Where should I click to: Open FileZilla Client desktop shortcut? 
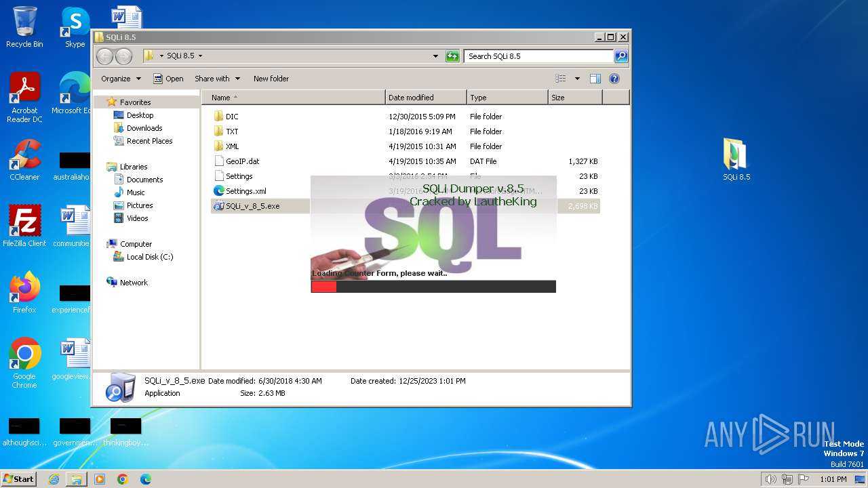24,226
